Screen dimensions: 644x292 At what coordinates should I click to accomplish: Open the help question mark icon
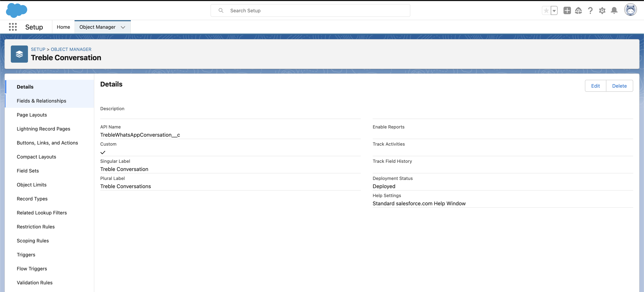click(590, 10)
